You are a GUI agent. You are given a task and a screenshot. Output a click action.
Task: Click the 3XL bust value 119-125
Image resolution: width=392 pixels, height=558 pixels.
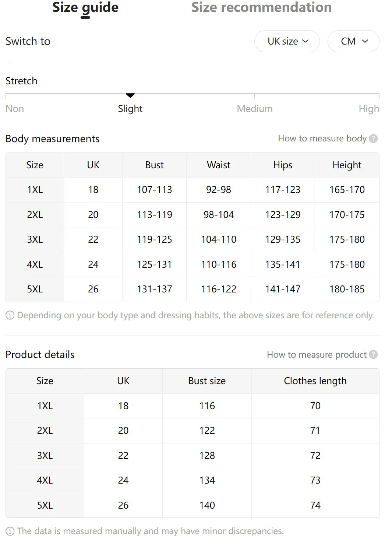tap(155, 239)
